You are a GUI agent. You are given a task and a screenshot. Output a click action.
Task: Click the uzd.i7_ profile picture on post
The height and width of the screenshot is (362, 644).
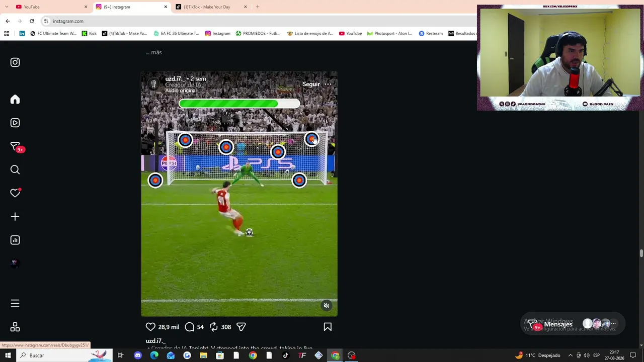pos(153,84)
